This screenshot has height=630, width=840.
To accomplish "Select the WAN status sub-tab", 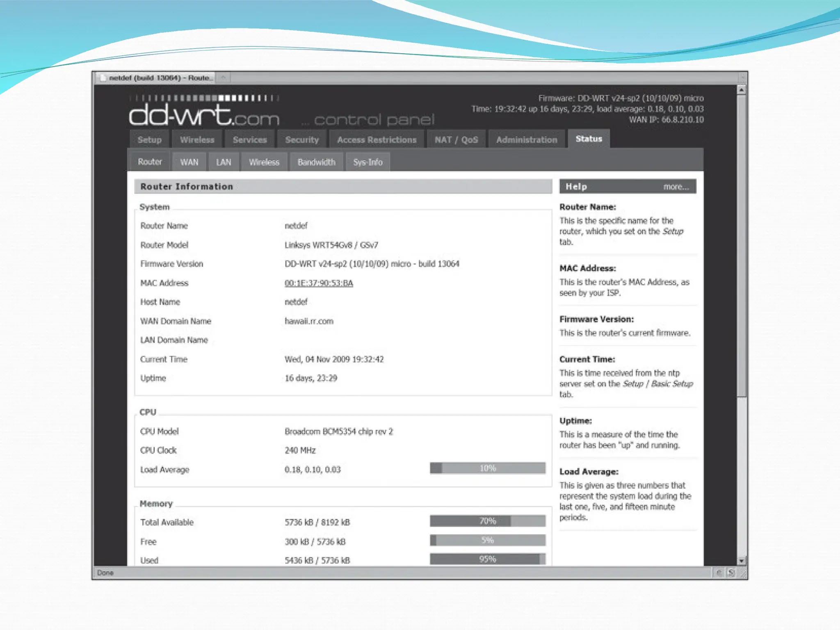I will point(189,162).
